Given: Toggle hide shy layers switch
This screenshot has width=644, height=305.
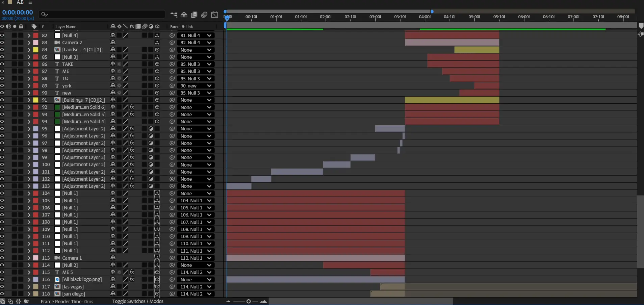Looking at the screenshot, I should pyautogui.click(x=184, y=15).
